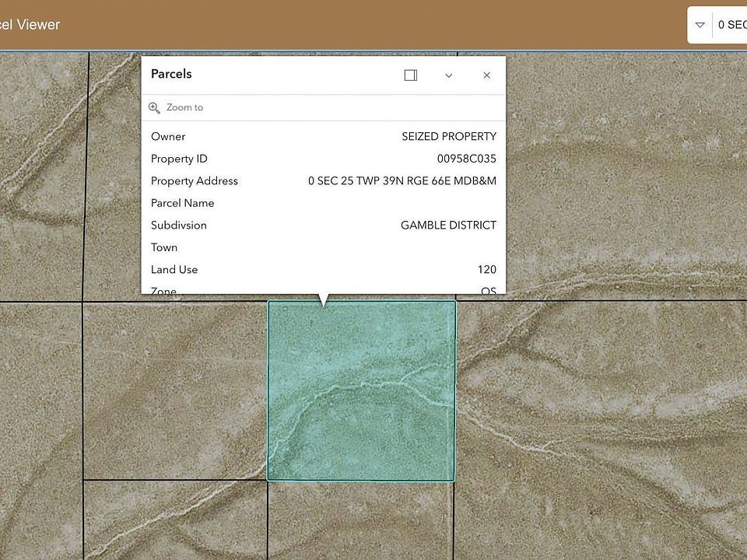Open the search source dropdown triangle
This screenshot has height=560, width=747.
coord(700,25)
